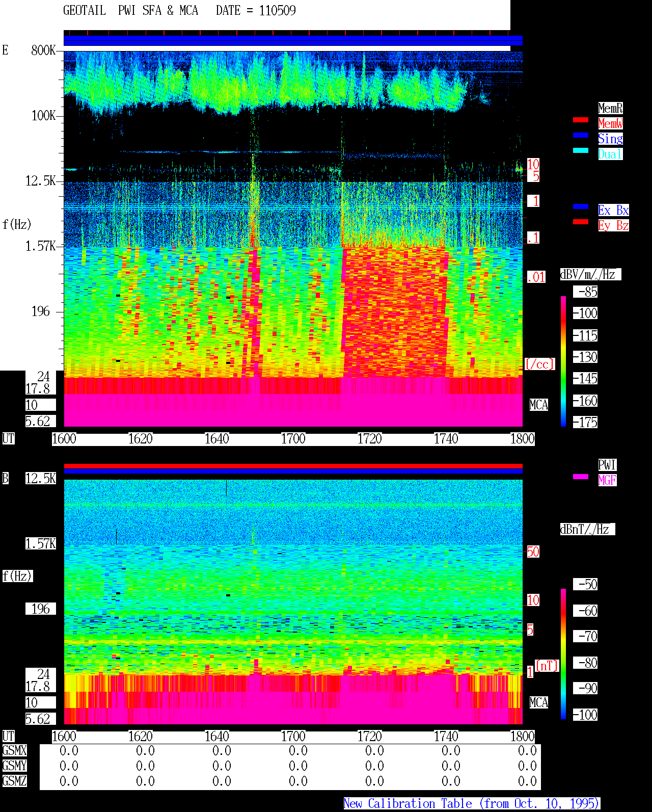This screenshot has width=652, height=812.
Task: Click the red Ey Bz legend swatch
Action: [x=581, y=222]
